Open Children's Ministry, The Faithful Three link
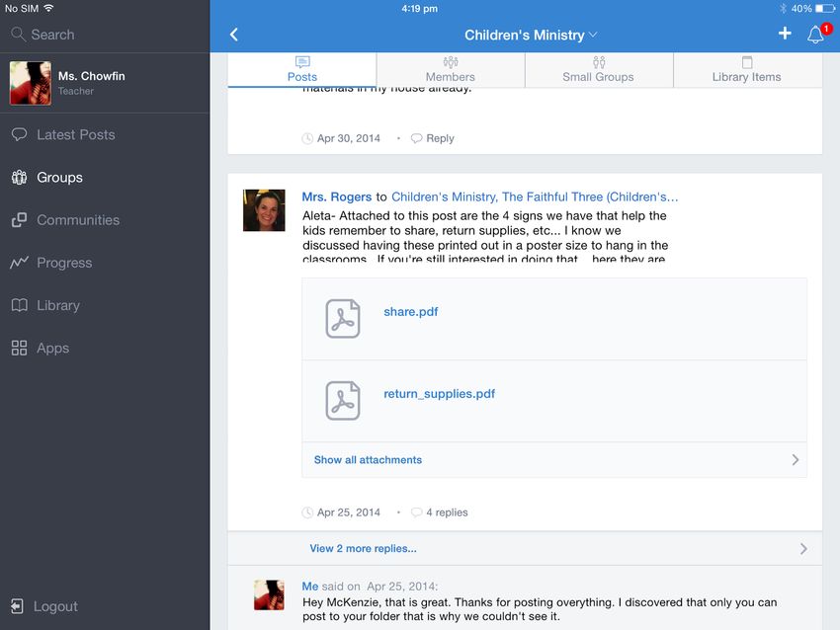Image resolution: width=840 pixels, height=630 pixels. pyautogui.click(x=535, y=197)
